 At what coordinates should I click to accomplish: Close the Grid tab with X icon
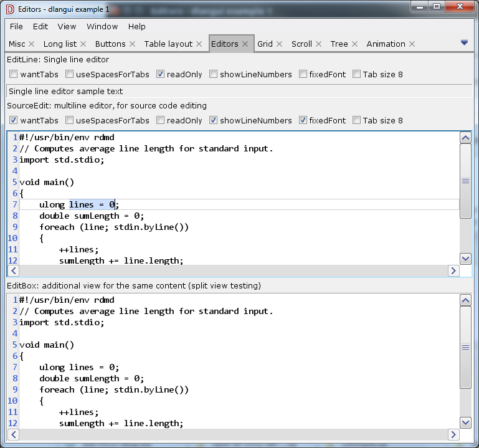click(x=279, y=44)
